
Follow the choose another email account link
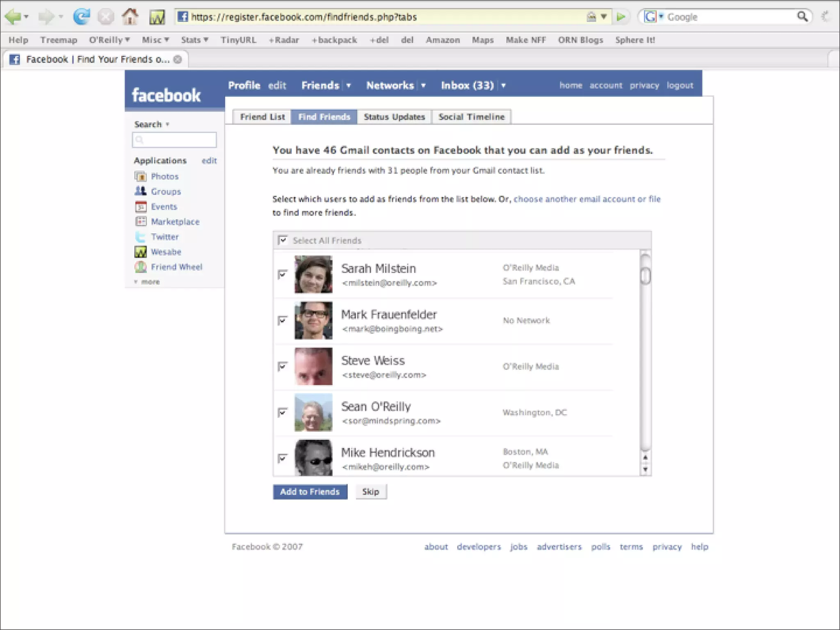(587, 199)
